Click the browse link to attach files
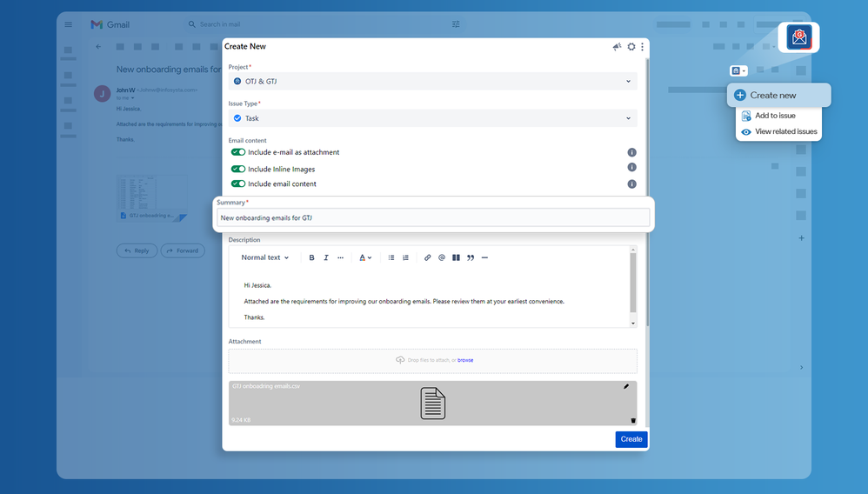The image size is (868, 494). click(465, 360)
